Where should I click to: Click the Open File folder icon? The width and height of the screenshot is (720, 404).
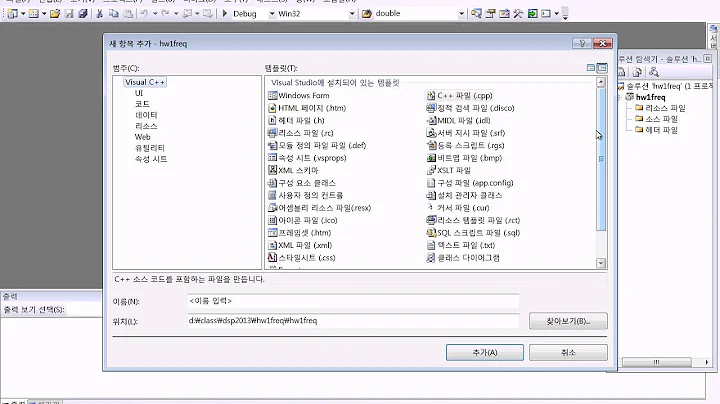pos(55,14)
